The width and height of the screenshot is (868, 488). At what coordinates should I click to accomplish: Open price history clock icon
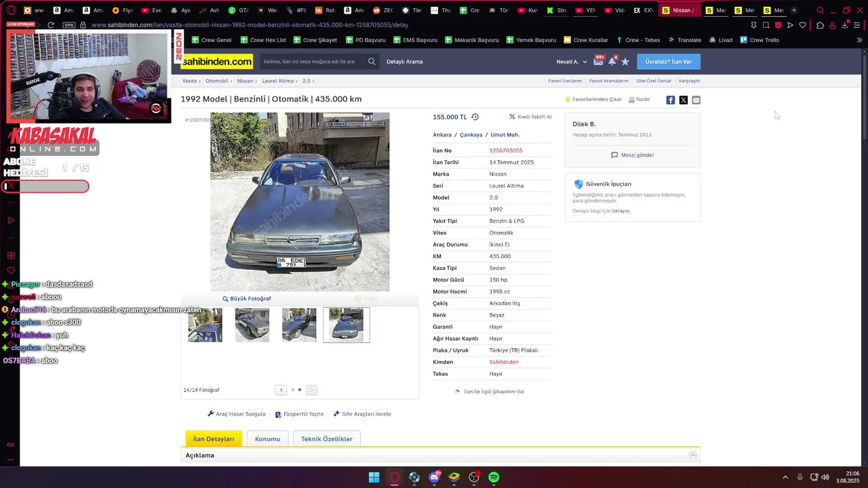coord(475,117)
